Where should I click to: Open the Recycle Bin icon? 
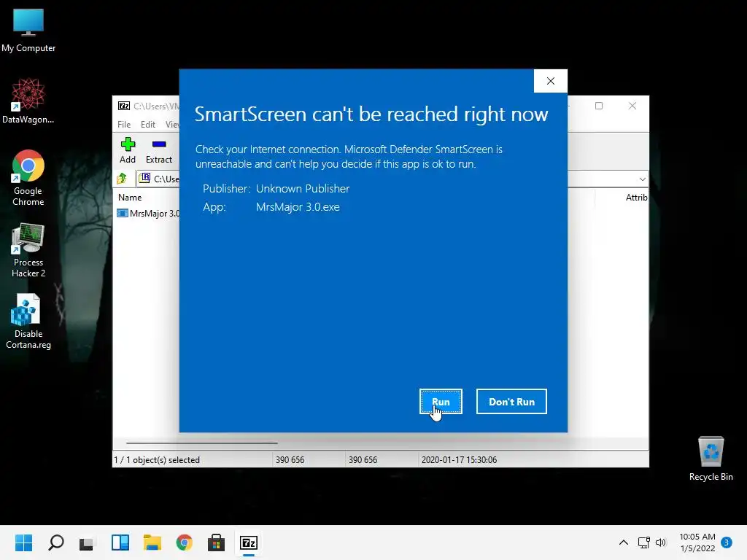click(x=711, y=458)
